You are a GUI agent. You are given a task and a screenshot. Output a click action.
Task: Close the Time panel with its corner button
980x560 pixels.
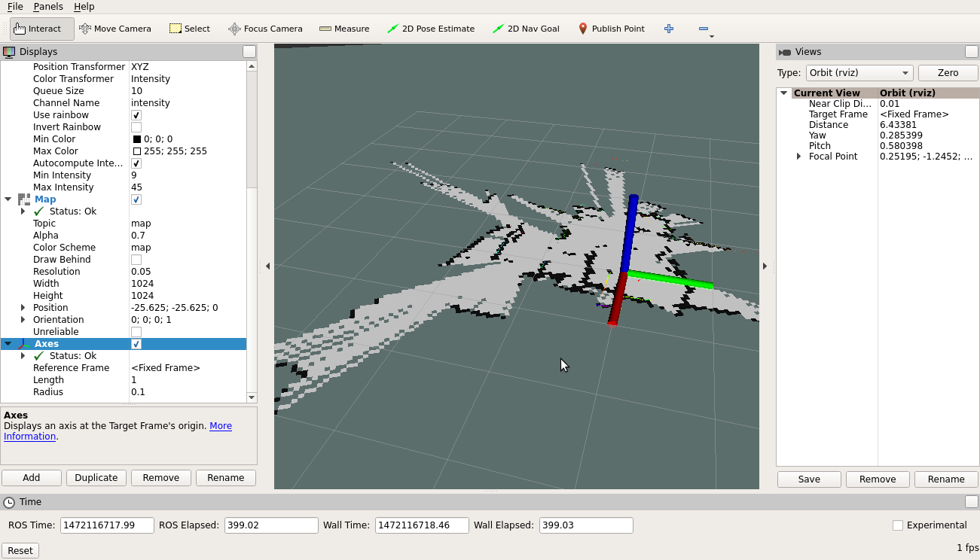tap(972, 502)
